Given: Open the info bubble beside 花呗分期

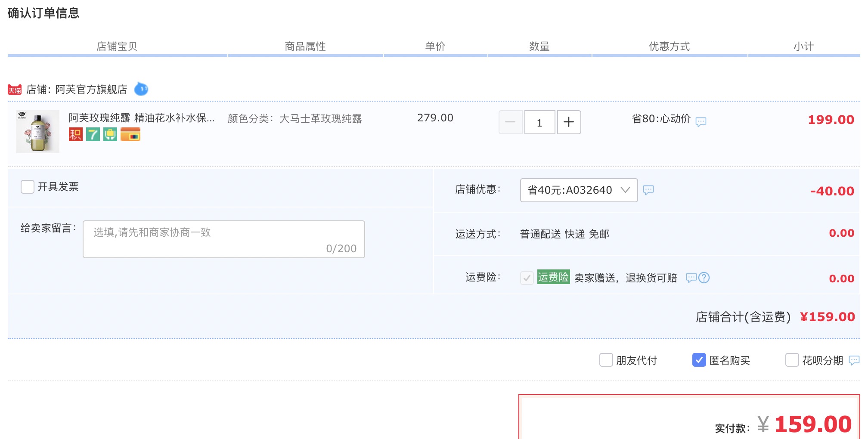Looking at the screenshot, I should point(854,360).
